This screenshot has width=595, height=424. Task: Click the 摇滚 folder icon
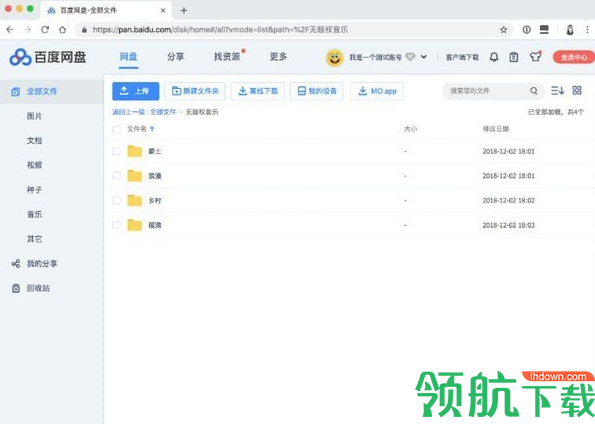[134, 225]
